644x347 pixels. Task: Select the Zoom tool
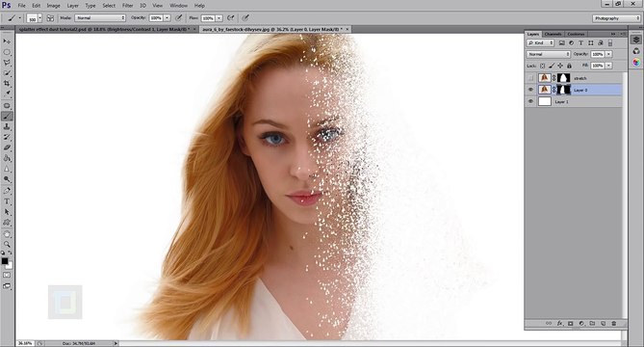(x=7, y=244)
